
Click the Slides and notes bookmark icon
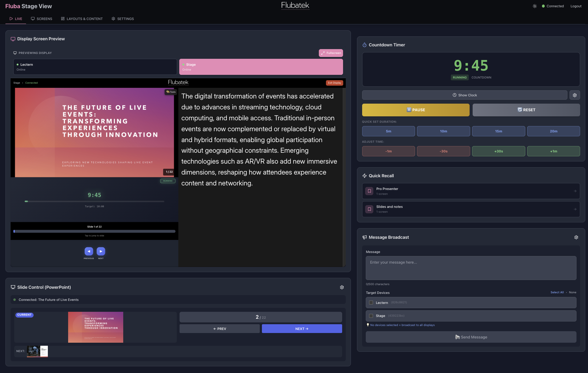pyautogui.click(x=369, y=209)
